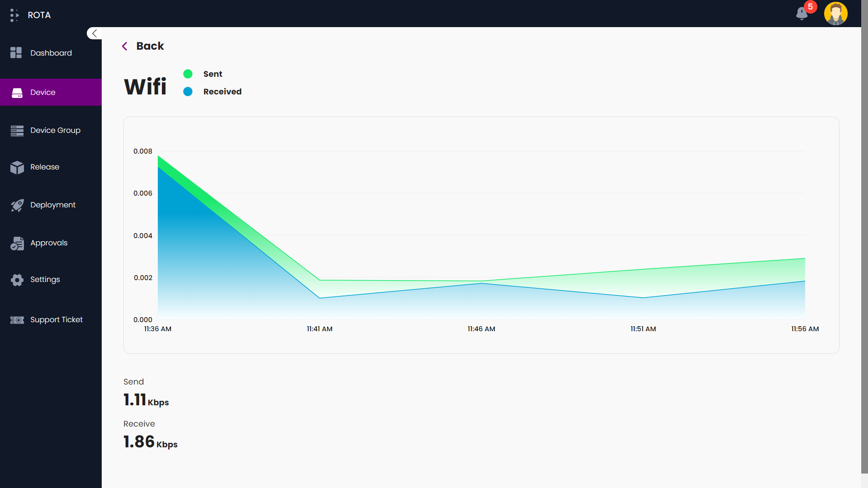The height and width of the screenshot is (488, 868).
Task: Click the purple back arrow chevron
Action: tap(125, 46)
